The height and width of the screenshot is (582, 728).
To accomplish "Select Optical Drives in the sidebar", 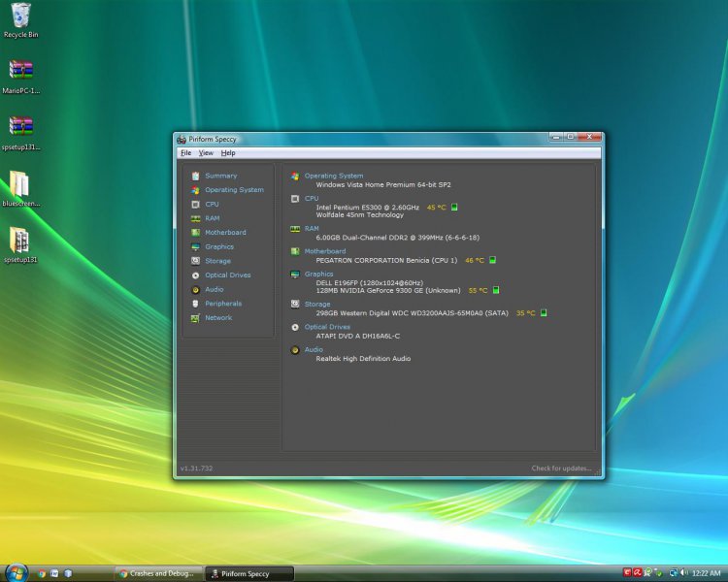I will pyautogui.click(x=228, y=275).
